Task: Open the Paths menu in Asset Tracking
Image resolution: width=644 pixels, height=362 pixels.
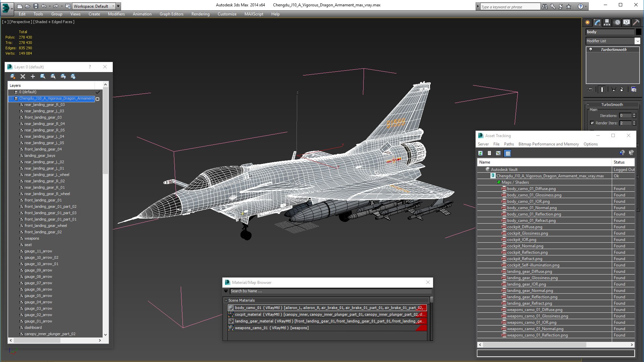Action: [509, 144]
